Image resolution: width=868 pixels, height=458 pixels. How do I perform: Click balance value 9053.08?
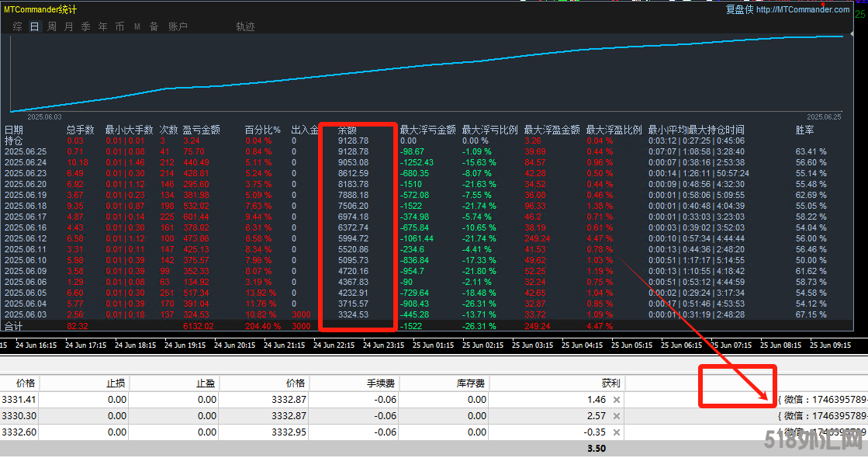[x=353, y=163]
